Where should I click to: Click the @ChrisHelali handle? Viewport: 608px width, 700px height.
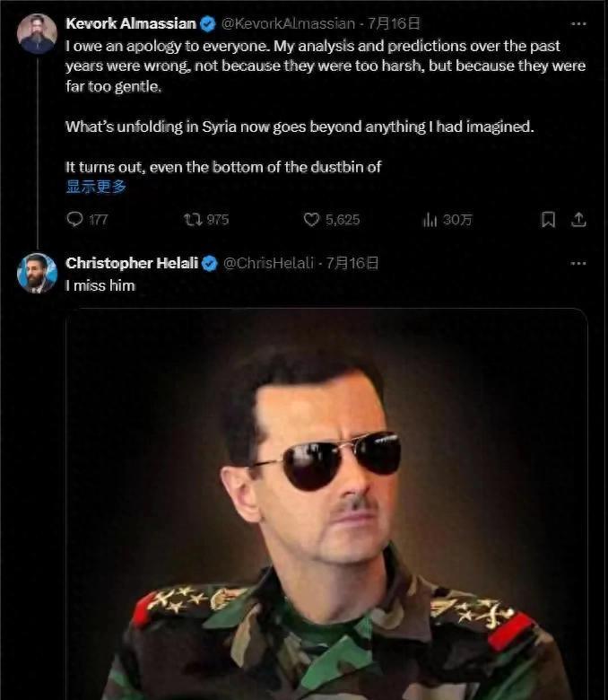tap(267, 263)
